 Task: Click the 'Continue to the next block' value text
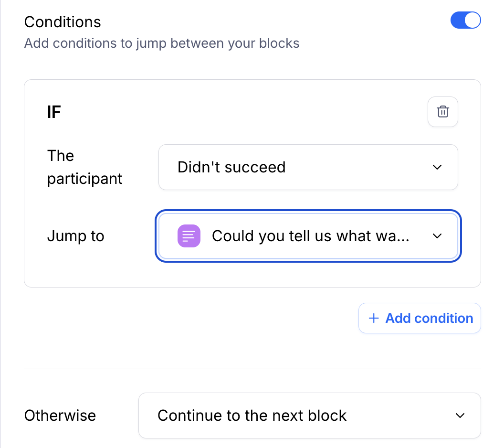tap(252, 416)
